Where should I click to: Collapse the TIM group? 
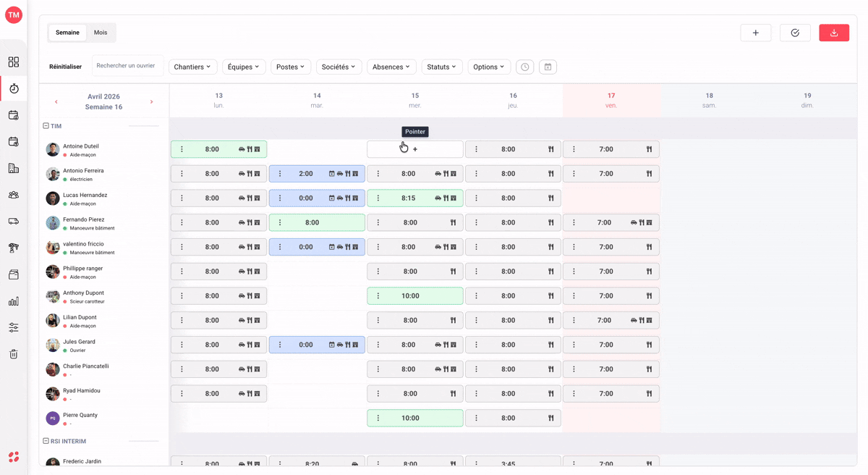point(46,126)
